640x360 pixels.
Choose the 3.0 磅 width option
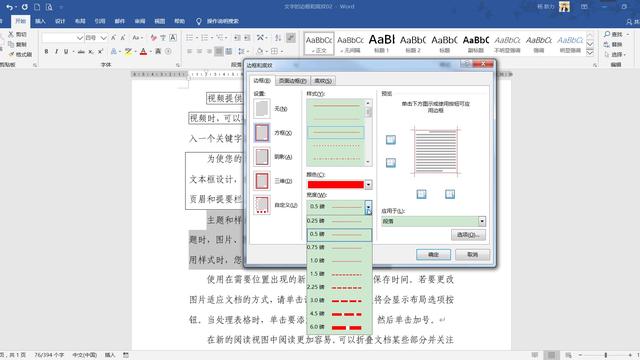pyautogui.click(x=339, y=300)
